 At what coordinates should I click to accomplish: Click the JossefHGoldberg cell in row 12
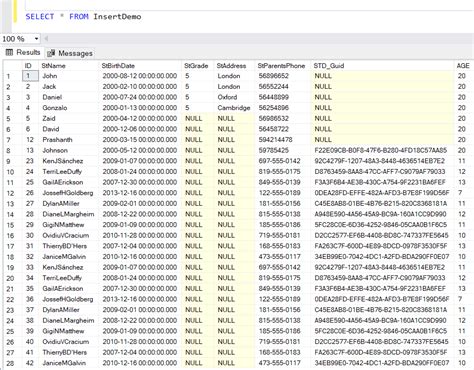(68, 193)
